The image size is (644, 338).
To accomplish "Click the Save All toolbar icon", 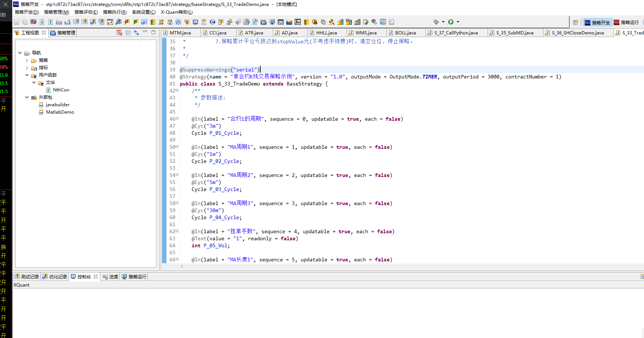I will 25,22.
